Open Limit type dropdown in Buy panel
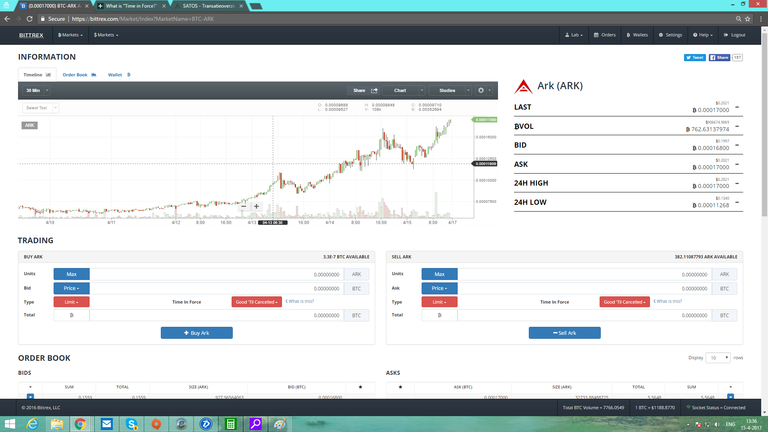 coord(72,302)
